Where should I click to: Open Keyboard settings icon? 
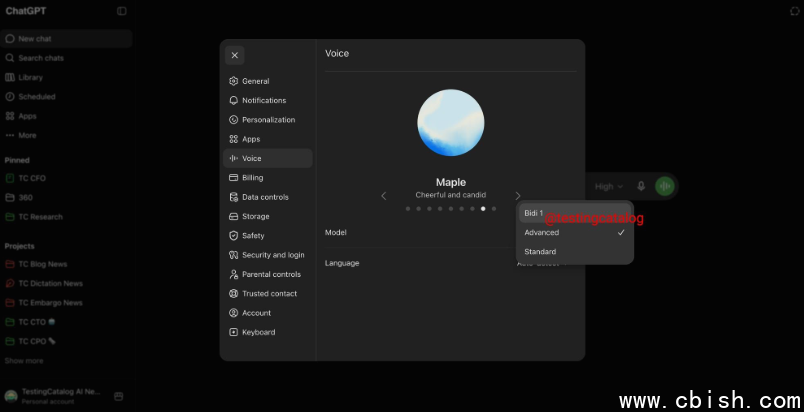click(233, 332)
